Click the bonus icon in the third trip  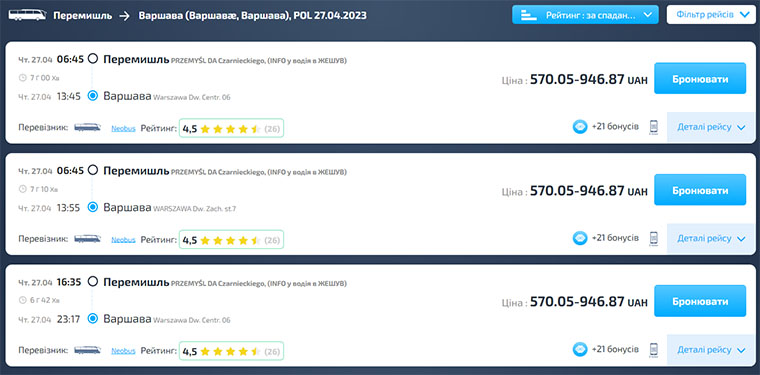click(580, 349)
